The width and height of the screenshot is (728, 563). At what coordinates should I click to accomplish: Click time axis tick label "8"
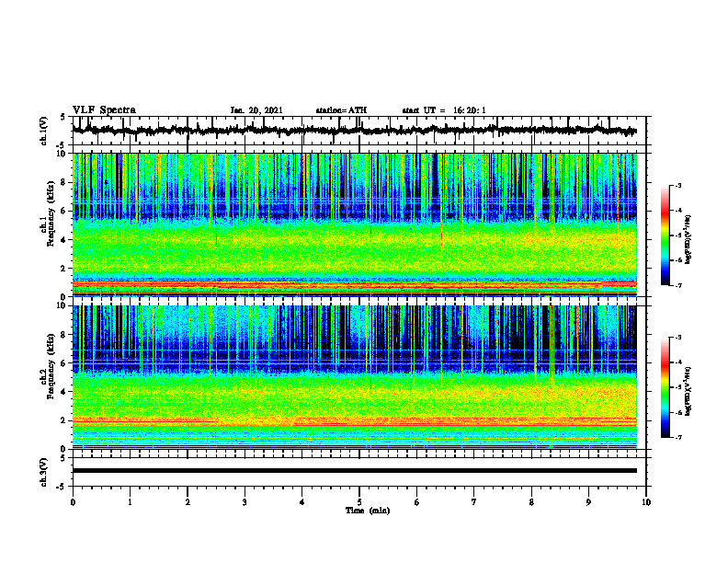coord(531,502)
